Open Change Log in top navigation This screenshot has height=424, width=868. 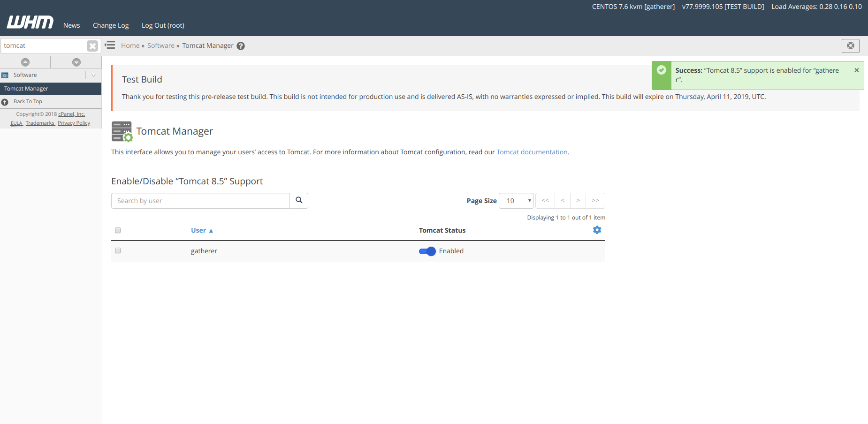click(111, 25)
